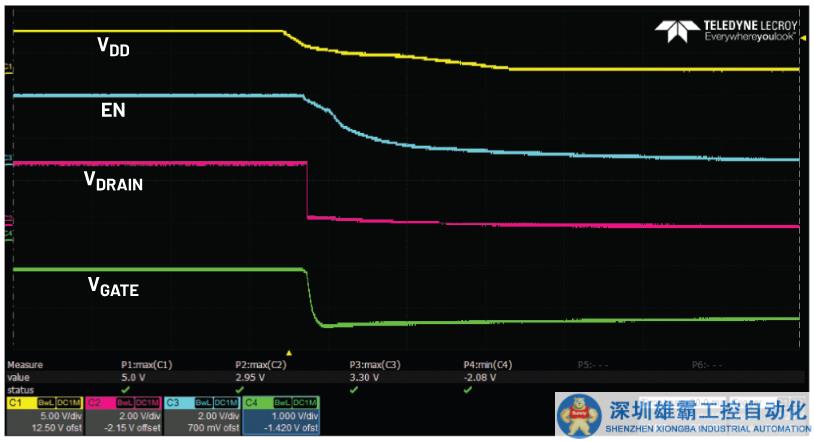Click the P1 status green checkmark
This screenshot has width=814, height=441.
coord(125,390)
